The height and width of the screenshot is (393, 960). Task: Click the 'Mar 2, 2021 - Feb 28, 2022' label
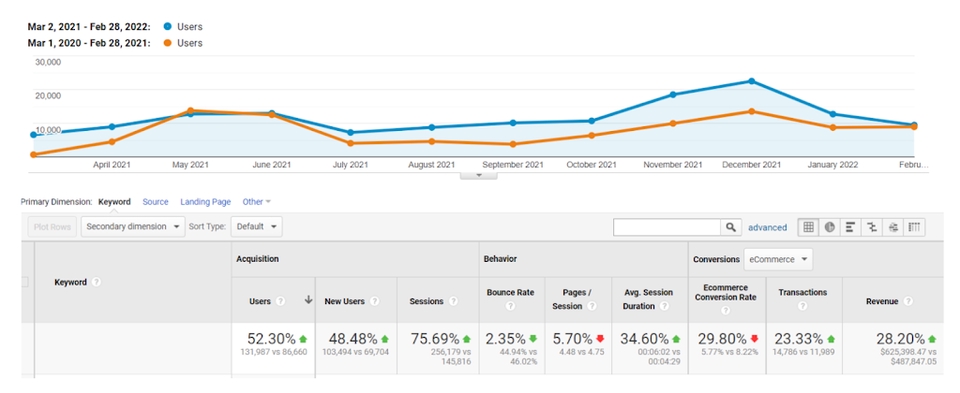click(x=89, y=27)
